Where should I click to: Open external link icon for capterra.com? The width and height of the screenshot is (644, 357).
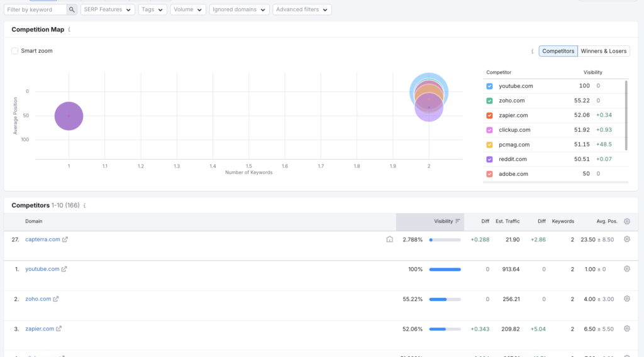tap(65, 239)
